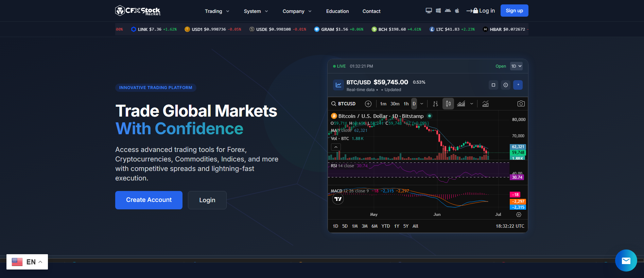Click the Innovative Trading Platform badge

point(156,88)
